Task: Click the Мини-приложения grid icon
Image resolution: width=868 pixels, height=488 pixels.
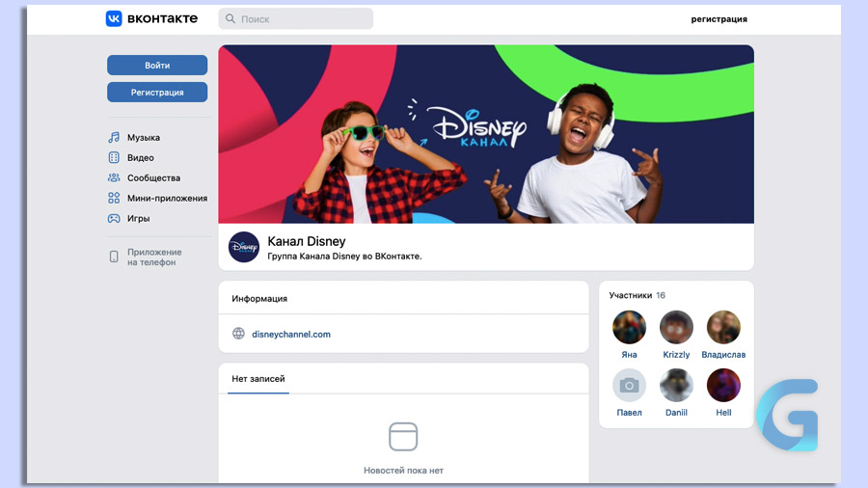Action: coord(114,198)
